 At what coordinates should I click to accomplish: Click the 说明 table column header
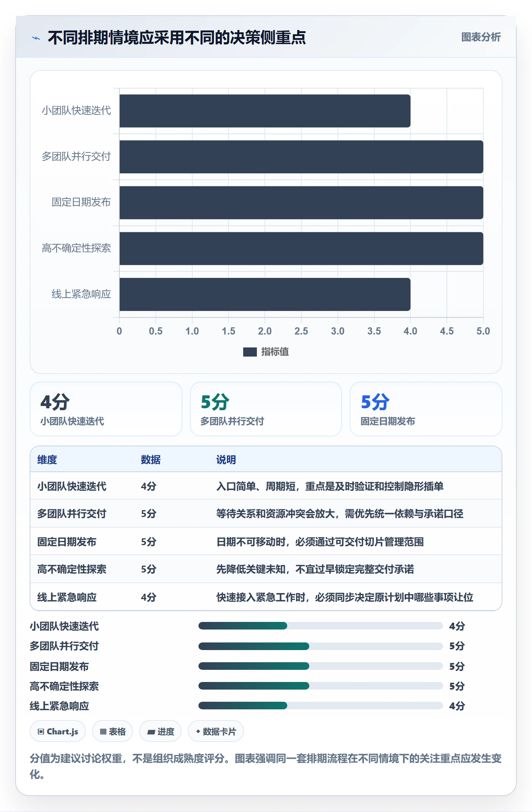(x=226, y=460)
